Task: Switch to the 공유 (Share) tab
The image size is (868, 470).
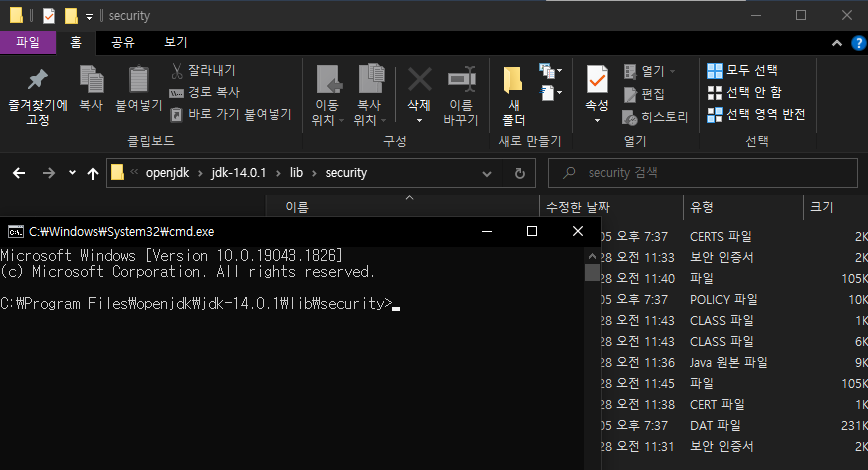Action: (x=123, y=42)
